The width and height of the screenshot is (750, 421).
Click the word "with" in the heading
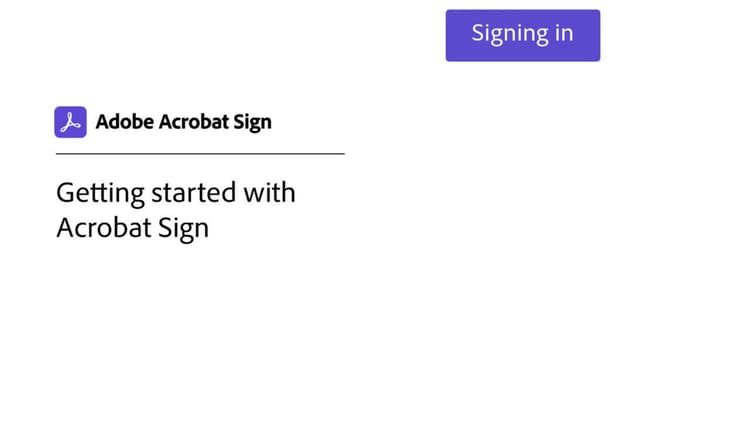pyautogui.click(x=270, y=192)
